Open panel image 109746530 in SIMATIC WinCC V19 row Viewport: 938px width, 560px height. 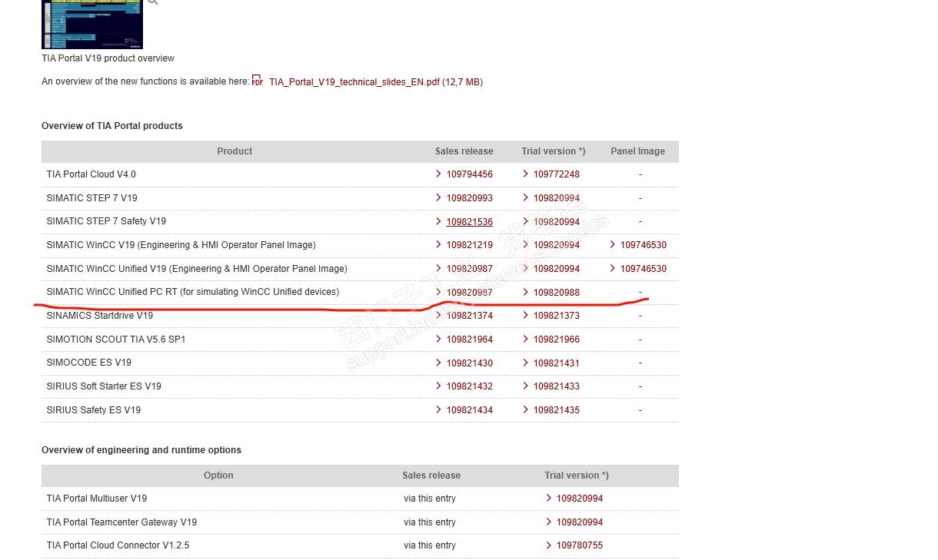(x=644, y=245)
